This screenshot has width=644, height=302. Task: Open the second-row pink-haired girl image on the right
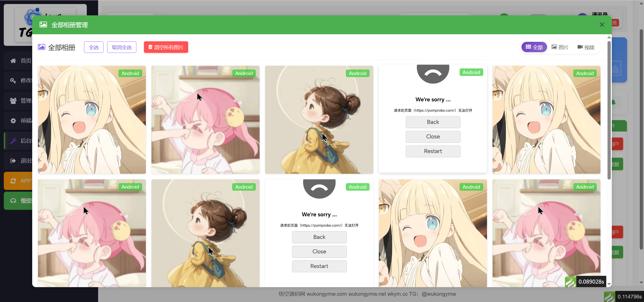[x=546, y=233]
